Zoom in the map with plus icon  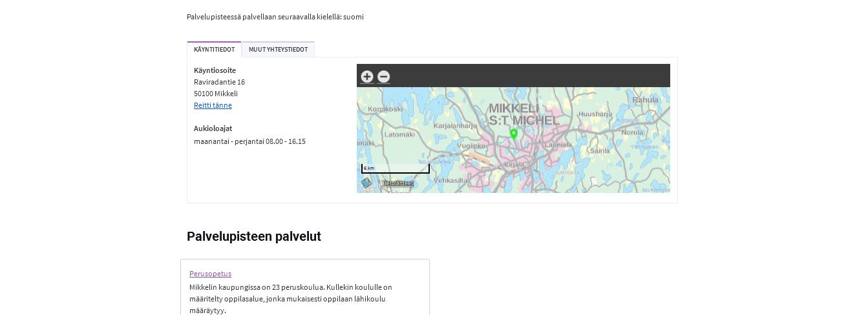pyautogui.click(x=367, y=76)
